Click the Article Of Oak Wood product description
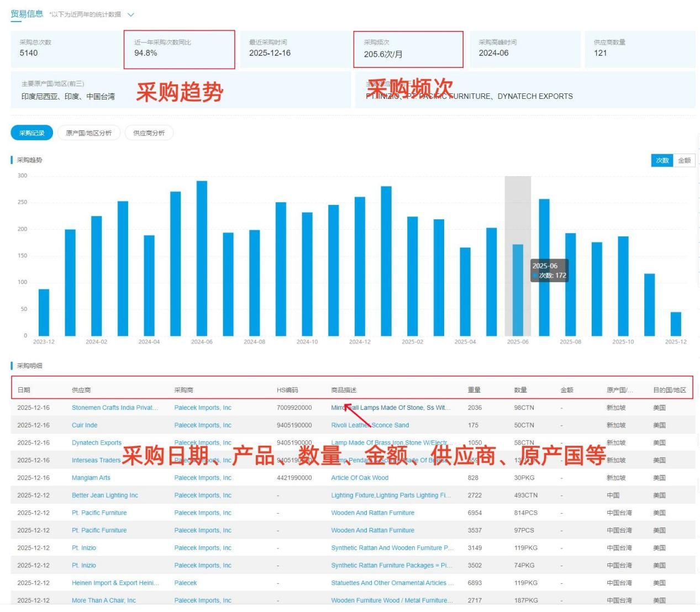Viewport: 700px width, 612px height. tap(360, 478)
